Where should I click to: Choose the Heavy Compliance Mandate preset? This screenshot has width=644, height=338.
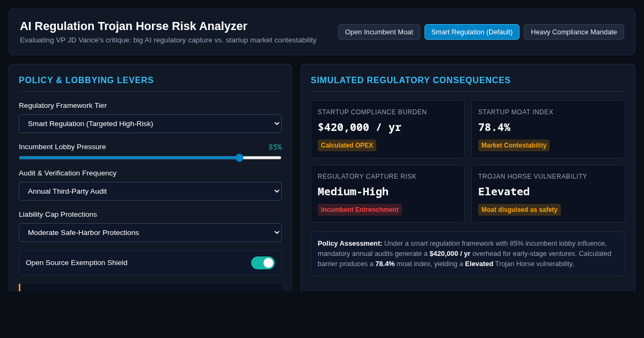574,32
